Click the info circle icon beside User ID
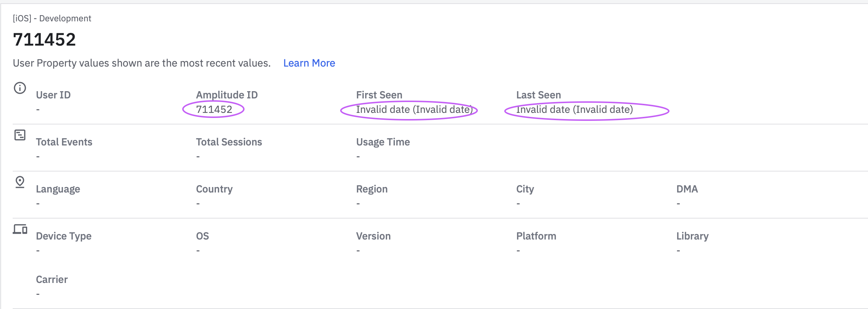Screen dimensions: 868x309 click(x=20, y=88)
